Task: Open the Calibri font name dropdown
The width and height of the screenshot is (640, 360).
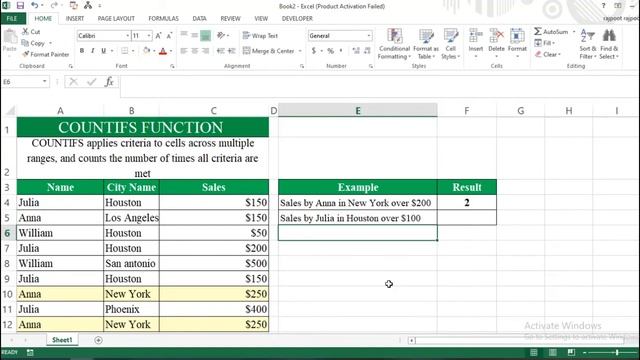Action: click(x=127, y=36)
